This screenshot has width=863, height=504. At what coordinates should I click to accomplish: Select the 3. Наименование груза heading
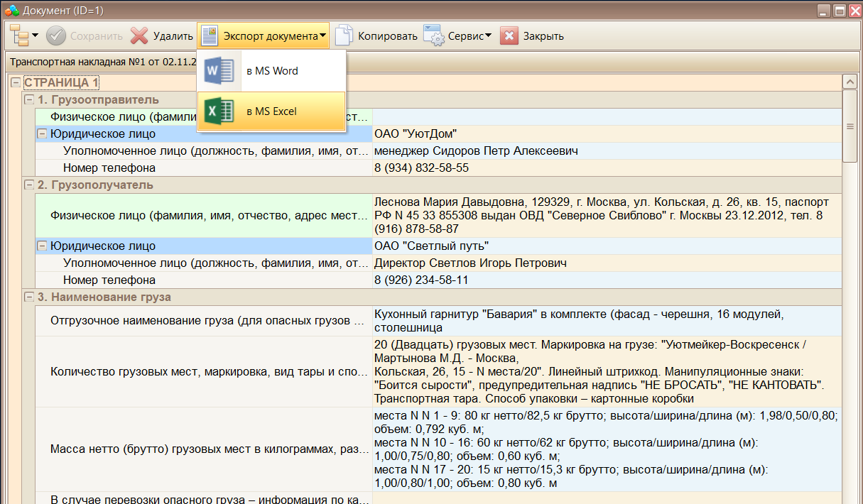(x=104, y=297)
